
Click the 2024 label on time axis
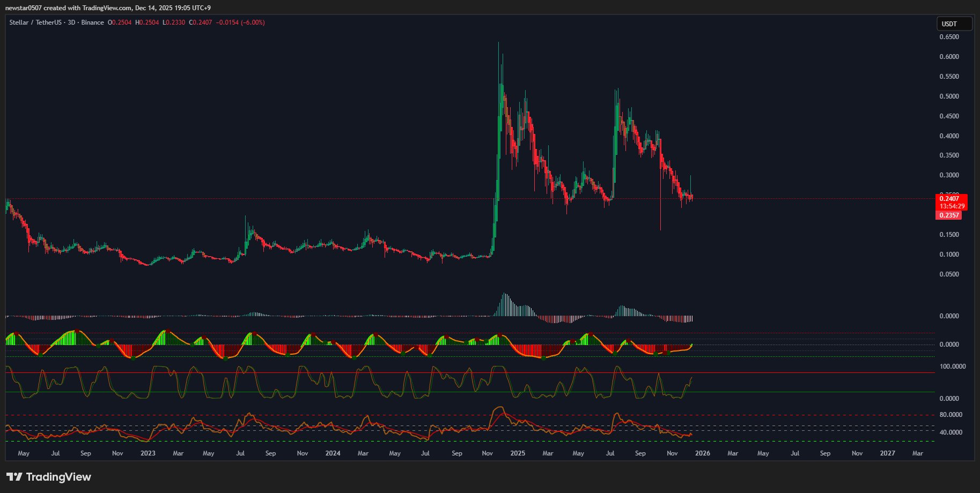pyautogui.click(x=333, y=453)
